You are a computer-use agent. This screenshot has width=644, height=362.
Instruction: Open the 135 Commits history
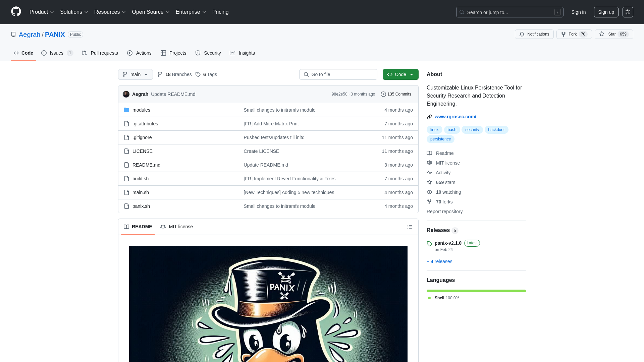point(396,94)
